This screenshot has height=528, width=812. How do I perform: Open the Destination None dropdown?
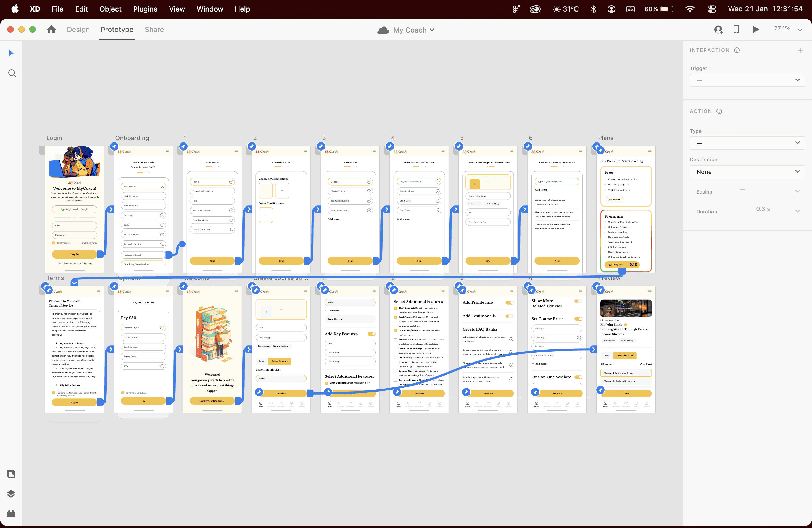tap(747, 172)
